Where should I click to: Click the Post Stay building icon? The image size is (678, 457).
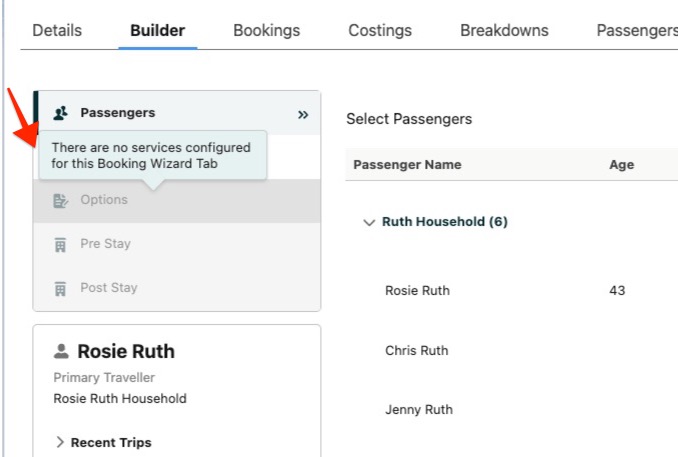[61, 288]
